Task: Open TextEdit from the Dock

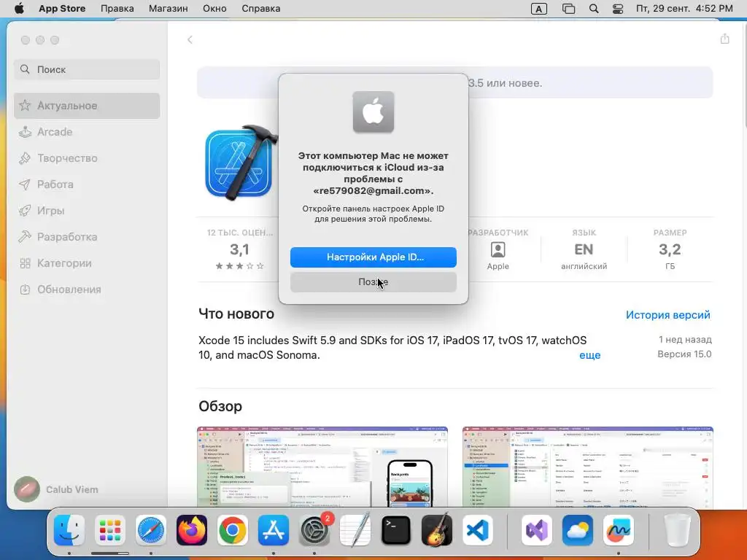Action: (x=355, y=530)
